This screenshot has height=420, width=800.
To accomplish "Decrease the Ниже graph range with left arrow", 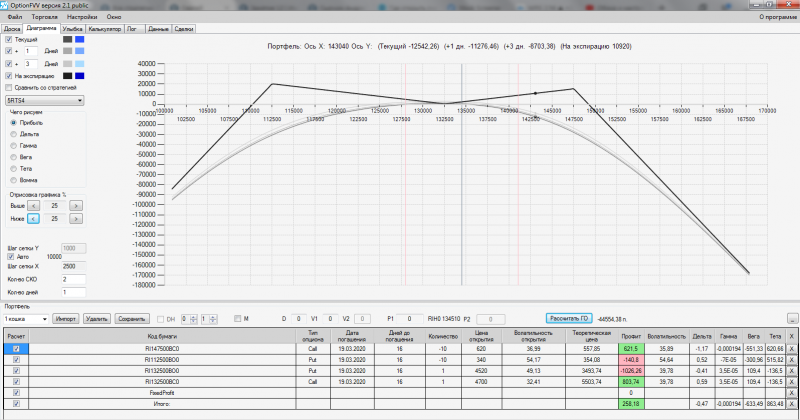I will (x=33, y=218).
